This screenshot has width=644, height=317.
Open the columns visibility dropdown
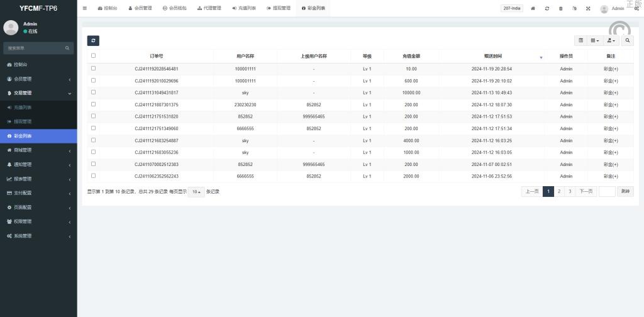click(x=595, y=40)
